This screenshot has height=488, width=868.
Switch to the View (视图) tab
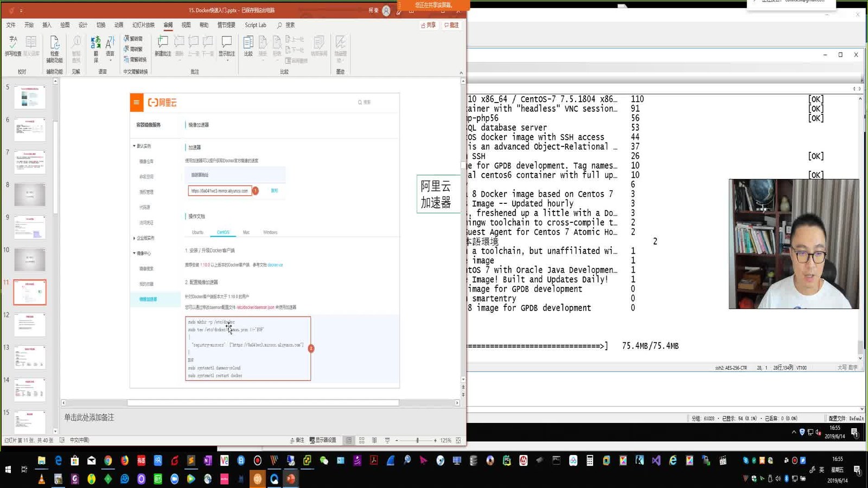186,25
